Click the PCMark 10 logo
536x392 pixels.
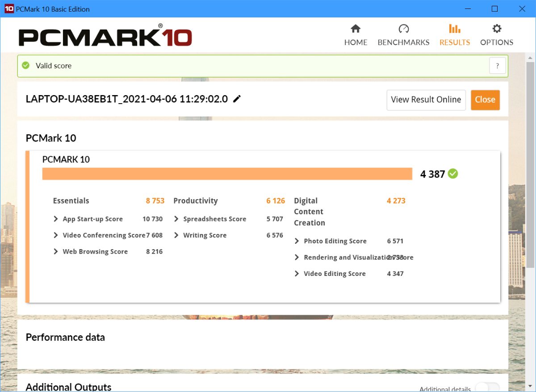(105, 36)
